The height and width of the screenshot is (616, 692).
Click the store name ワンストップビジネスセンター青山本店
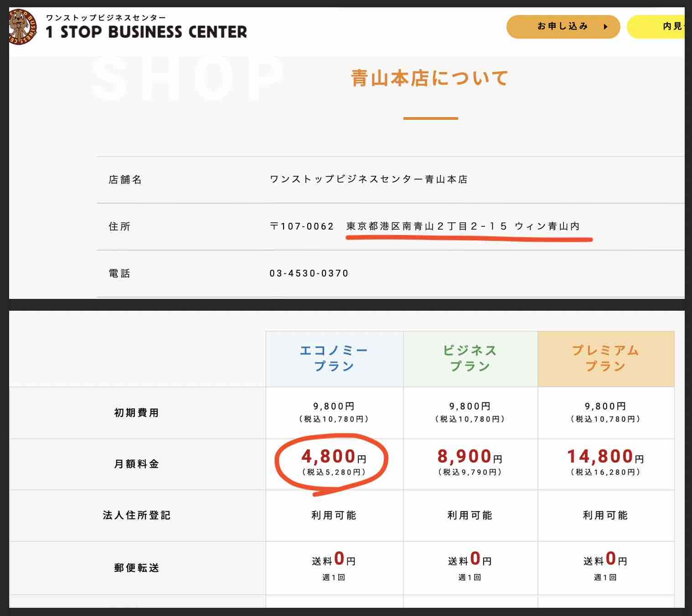coord(369,180)
